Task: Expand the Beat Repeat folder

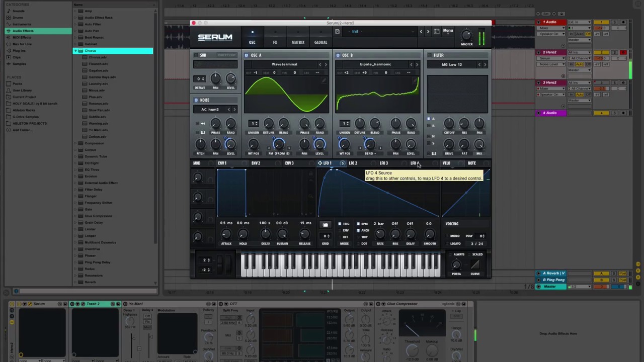Action: pos(75,37)
